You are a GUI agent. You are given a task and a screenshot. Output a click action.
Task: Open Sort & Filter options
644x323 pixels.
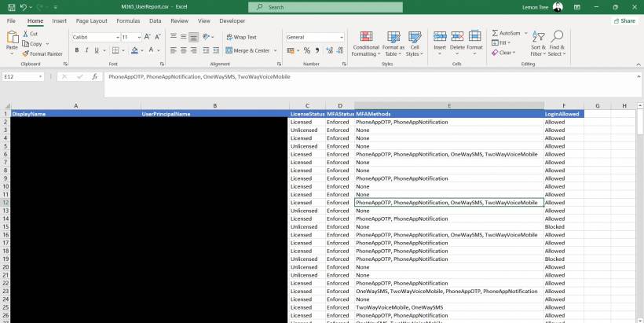pos(538,43)
